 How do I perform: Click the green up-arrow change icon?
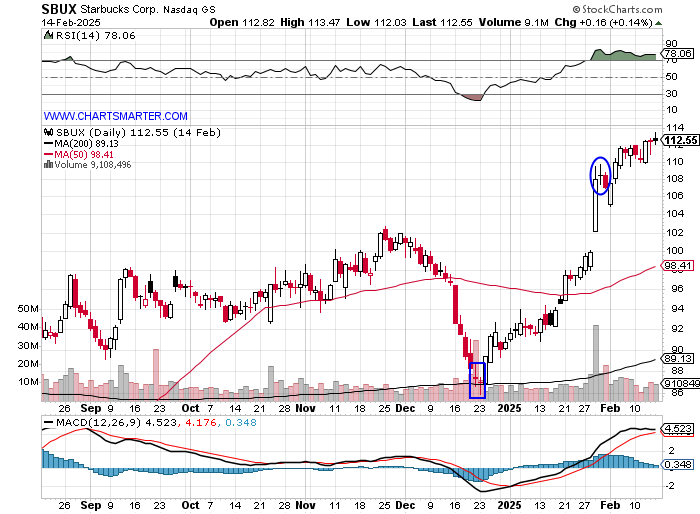658,23
